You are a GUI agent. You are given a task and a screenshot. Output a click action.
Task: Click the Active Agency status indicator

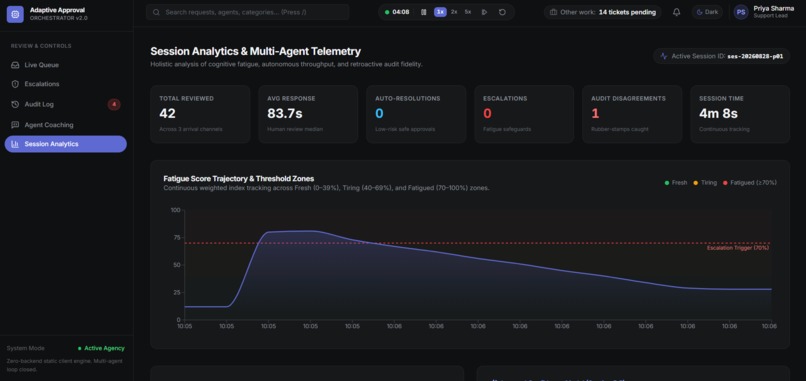click(x=101, y=348)
